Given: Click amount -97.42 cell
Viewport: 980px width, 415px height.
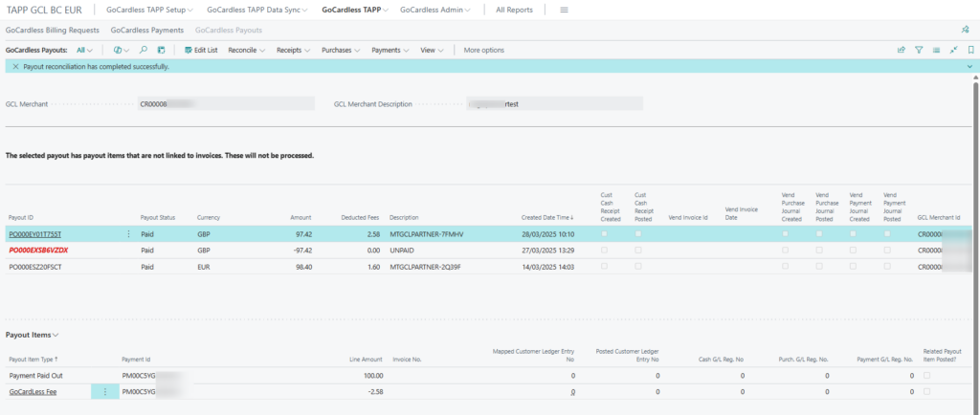Looking at the screenshot, I should coord(301,250).
